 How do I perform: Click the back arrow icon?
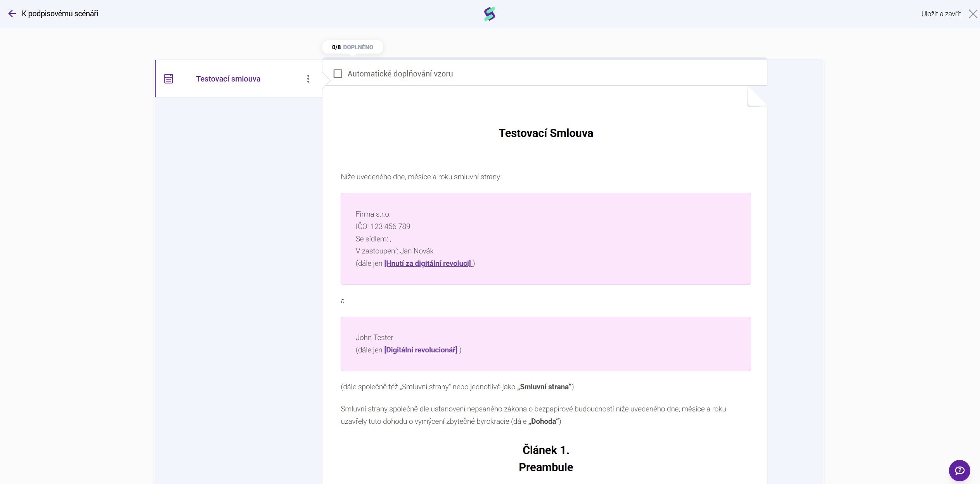pos(12,14)
